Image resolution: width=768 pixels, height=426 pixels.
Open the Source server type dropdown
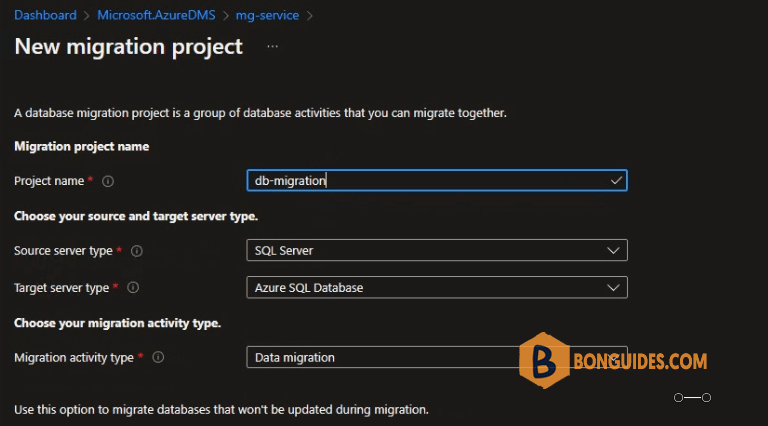coord(437,250)
